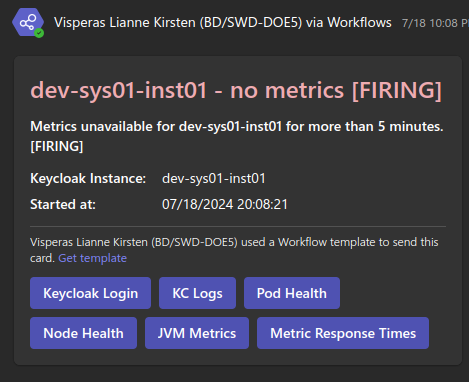Viewport: 469px width, 382px height.
Task: Open Node Health button
Action: (x=83, y=333)
